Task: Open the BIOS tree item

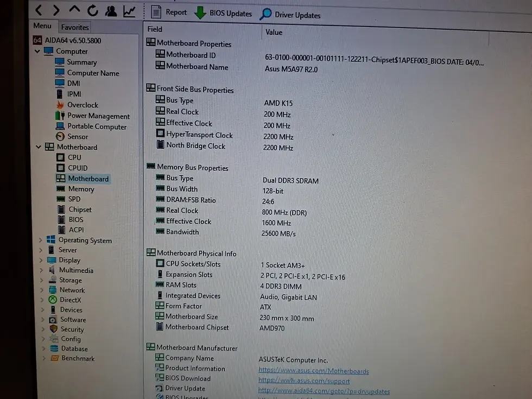Action: pyautogui.click(x=71, y=219)
